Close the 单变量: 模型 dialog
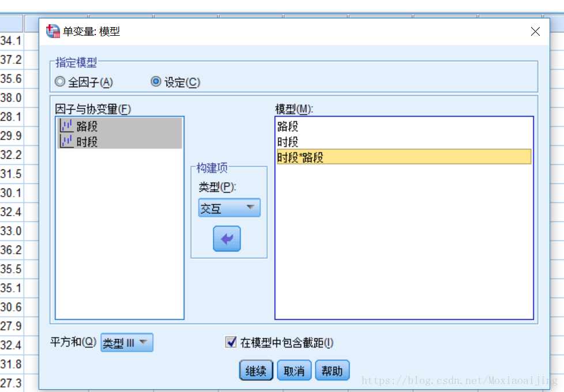564x392 pixels. pos(535,32)
